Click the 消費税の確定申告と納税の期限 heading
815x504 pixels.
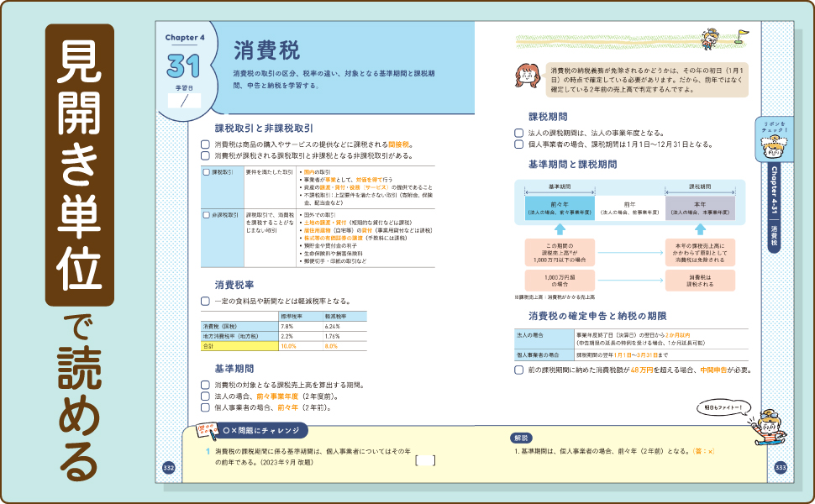(x=597, y=316)
